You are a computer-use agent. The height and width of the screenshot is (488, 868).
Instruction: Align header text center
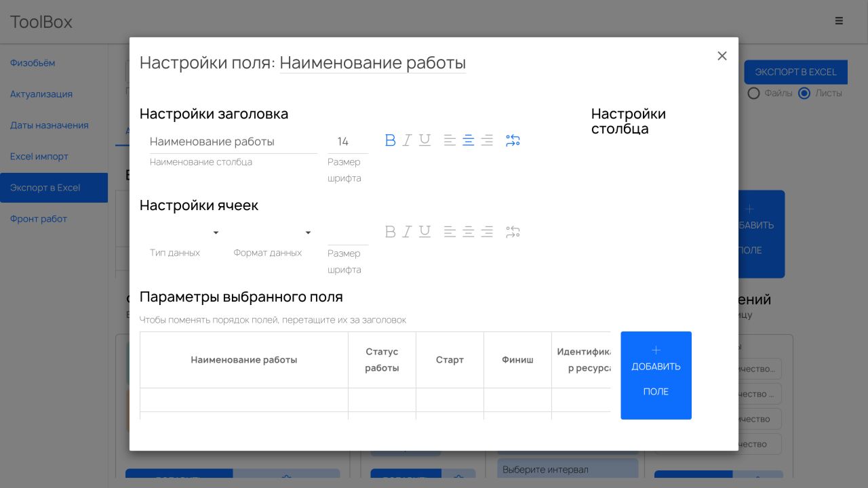[x=468, y=140]
